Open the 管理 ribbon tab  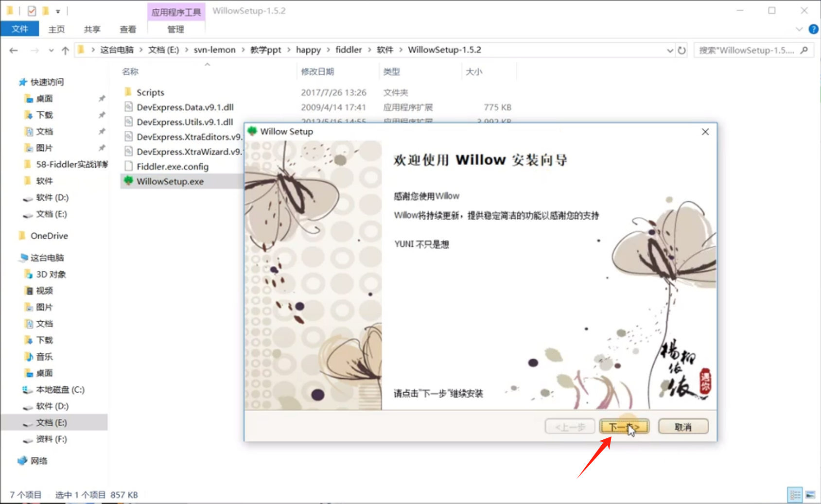[x=176, y=29]
